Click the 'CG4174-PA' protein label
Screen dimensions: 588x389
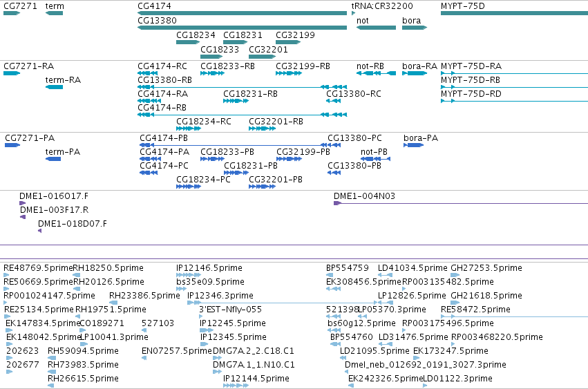(164, 152)
